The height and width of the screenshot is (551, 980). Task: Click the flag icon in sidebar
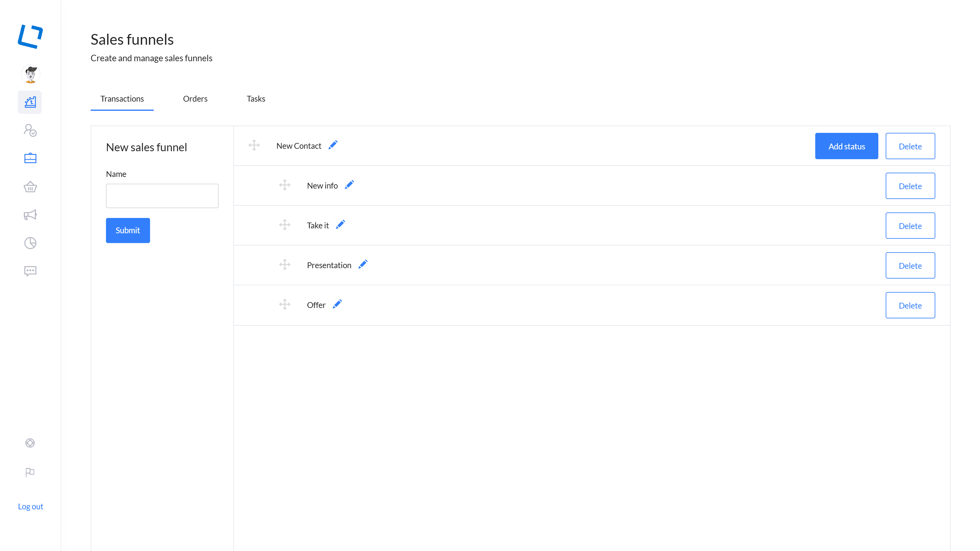tap(30, 472)
